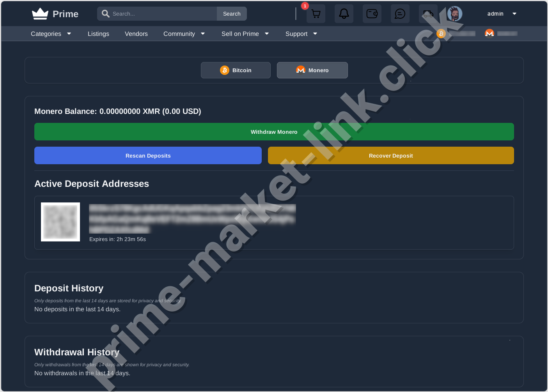The image size is (548, 392).
Task: Open messages with the chat bubble icon
Action: click(400, 14)
